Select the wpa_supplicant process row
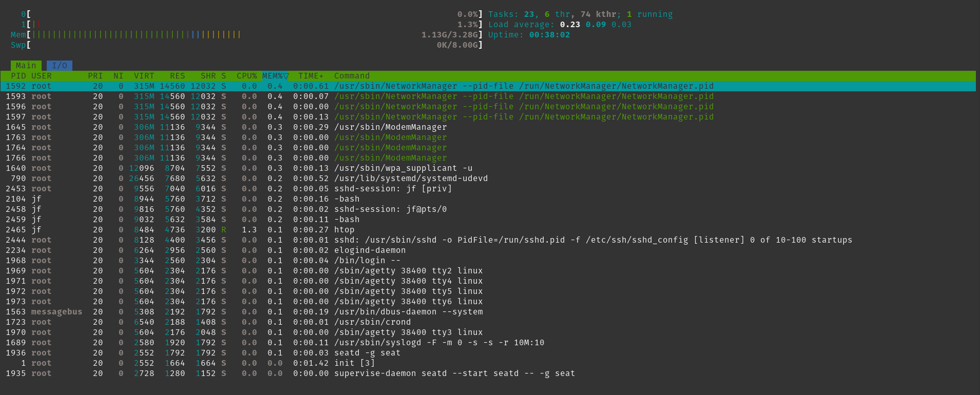The width and height of the screenshot is (980, 395). pyautogui.click(x=403, y=168)
